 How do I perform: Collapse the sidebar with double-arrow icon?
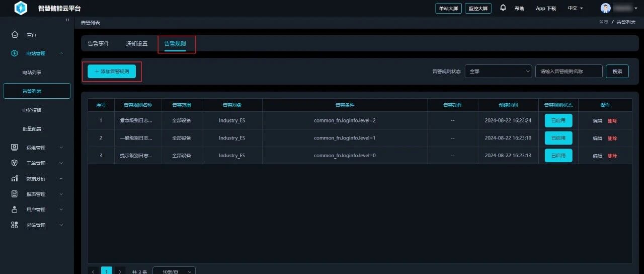pos(68,20)
